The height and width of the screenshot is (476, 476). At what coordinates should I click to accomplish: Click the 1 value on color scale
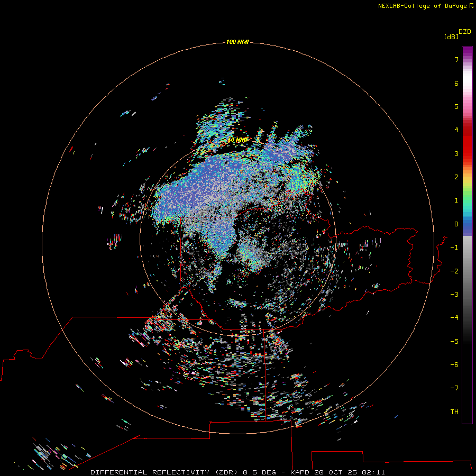pyautogui.click(x=456, y=200)
